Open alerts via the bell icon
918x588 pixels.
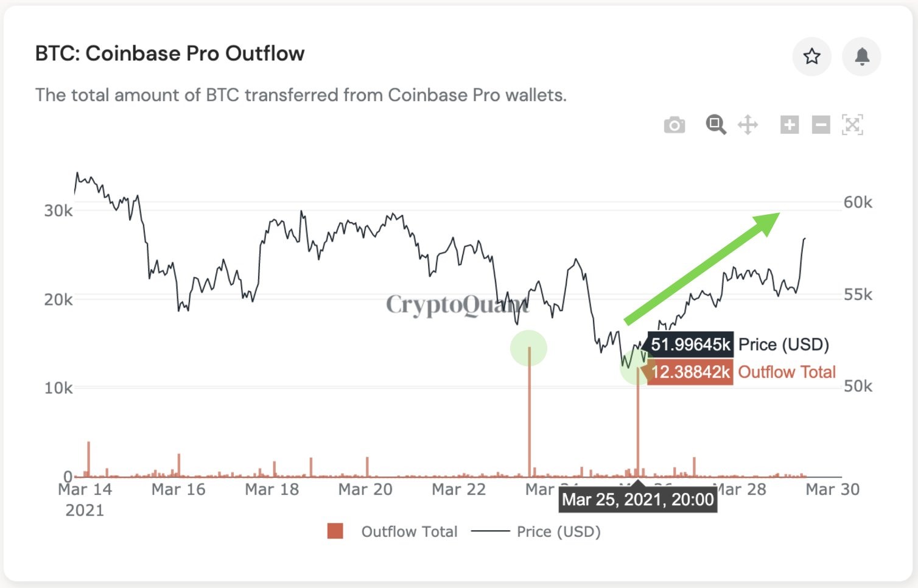pos(861,56)
